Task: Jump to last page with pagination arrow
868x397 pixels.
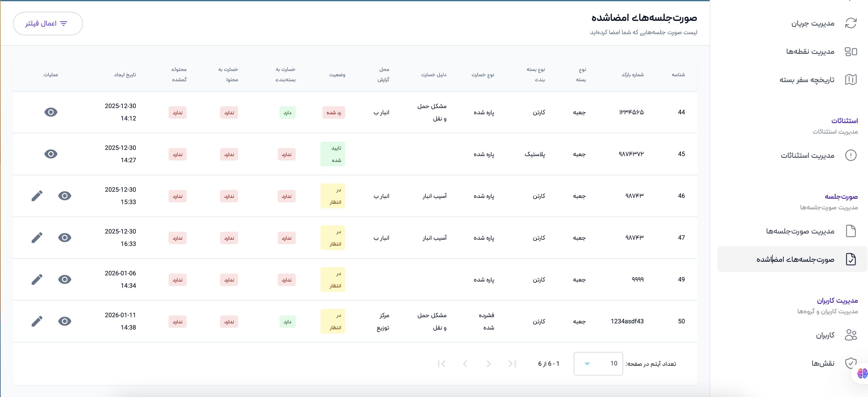Action: [x=441, y=364]
